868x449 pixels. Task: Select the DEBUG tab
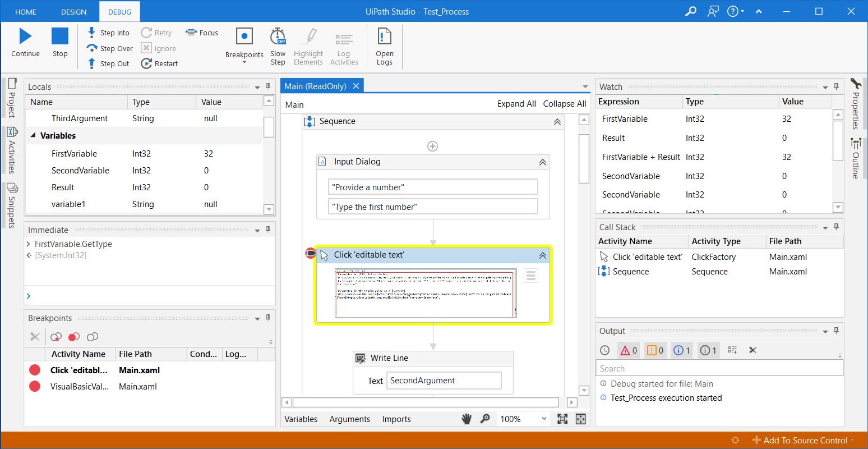tap(119, 12)
